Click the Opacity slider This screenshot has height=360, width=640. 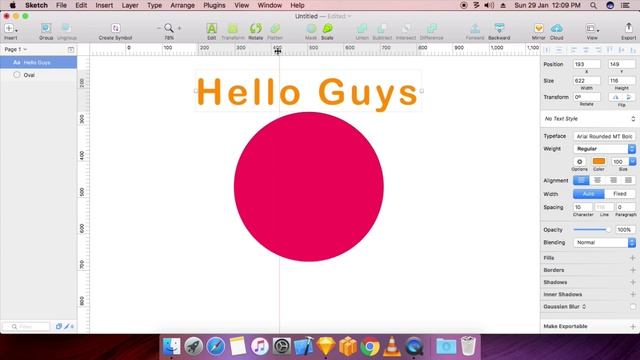[x=592, y=230]
